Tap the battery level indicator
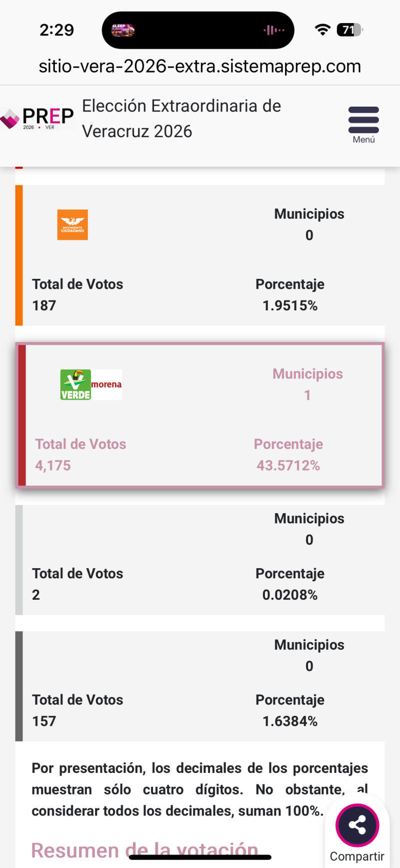Image resolution: width=400 pixels, height=868 pixels. tap(349, 30)
